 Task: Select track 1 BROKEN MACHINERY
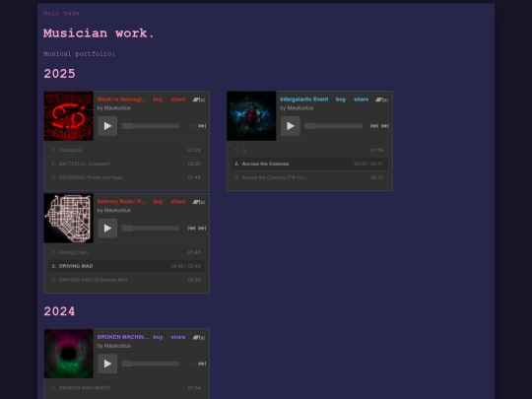(x=126, y=388)
